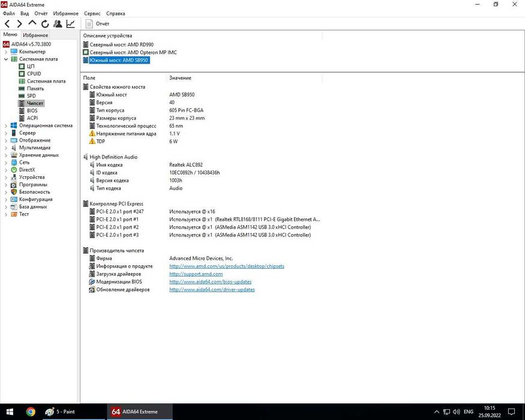This screenshot has height=420, width=525.
Task: Go forward with the right arrow toolbar icon
Action: (19, 24)
